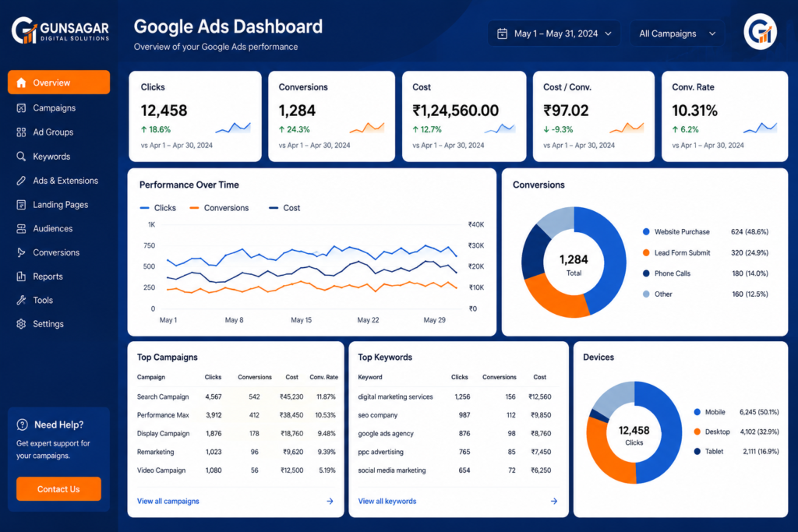This screenshot has width=798, height=532.
Task: Click the Conv. Rate column header
Action: click(x=323, y=377)
